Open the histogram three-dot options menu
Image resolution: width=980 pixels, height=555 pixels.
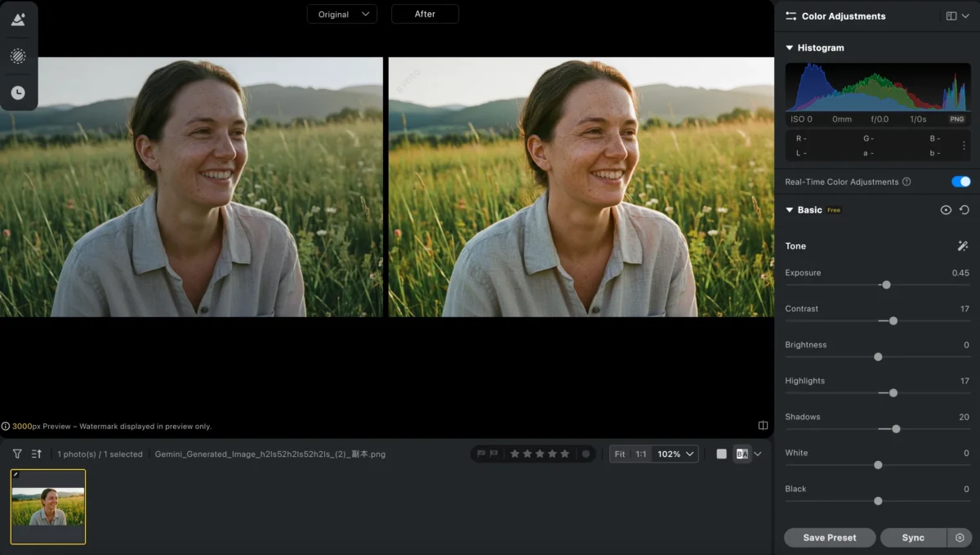964,145
